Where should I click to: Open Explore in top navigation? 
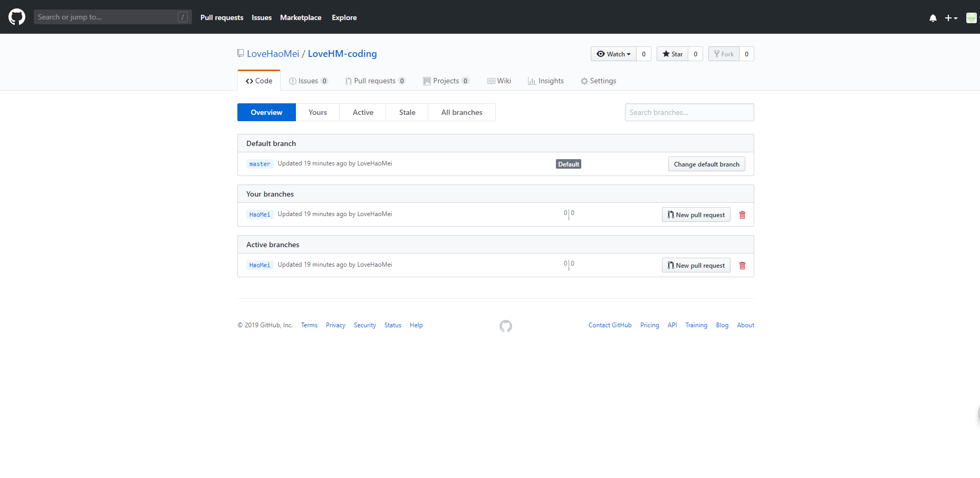[344, 17]
